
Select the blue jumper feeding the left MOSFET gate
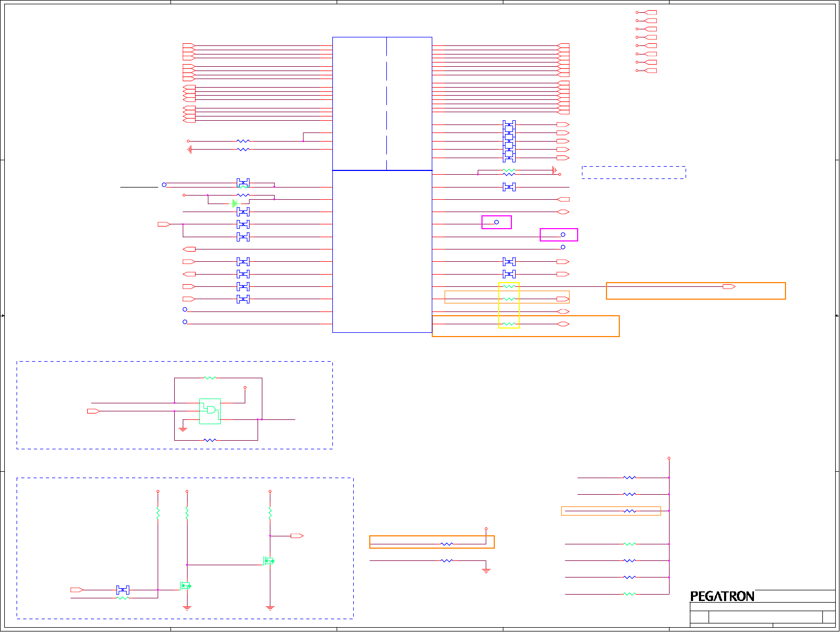(123, 590)
